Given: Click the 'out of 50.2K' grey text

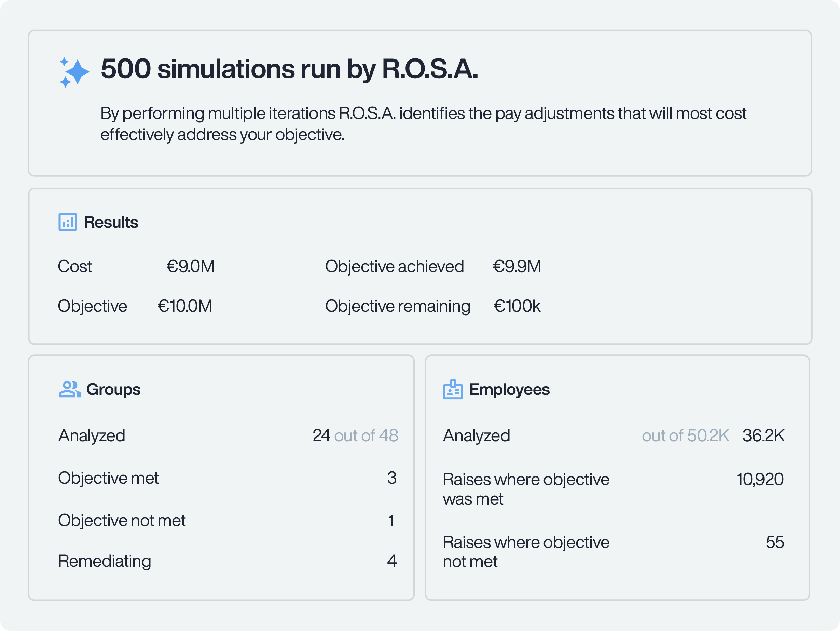Looking at the screenshot, I should [x=685, y=435].
